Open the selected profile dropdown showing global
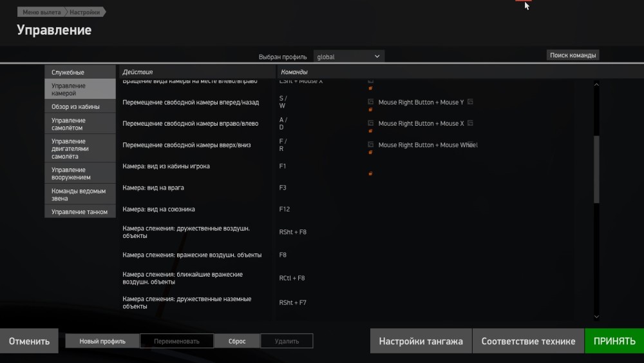Image resolution: width=644 pixels, height=363 pixels. [x=348, y=57]
